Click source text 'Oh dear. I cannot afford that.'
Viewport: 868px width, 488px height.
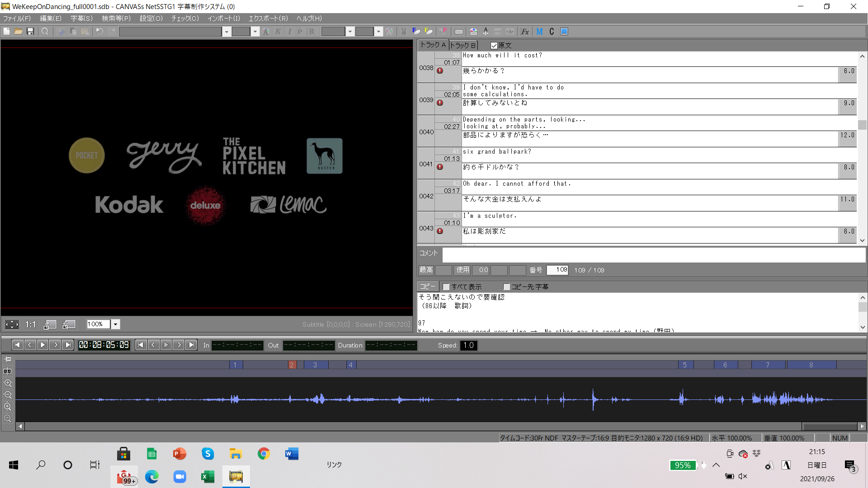(517, 183)
